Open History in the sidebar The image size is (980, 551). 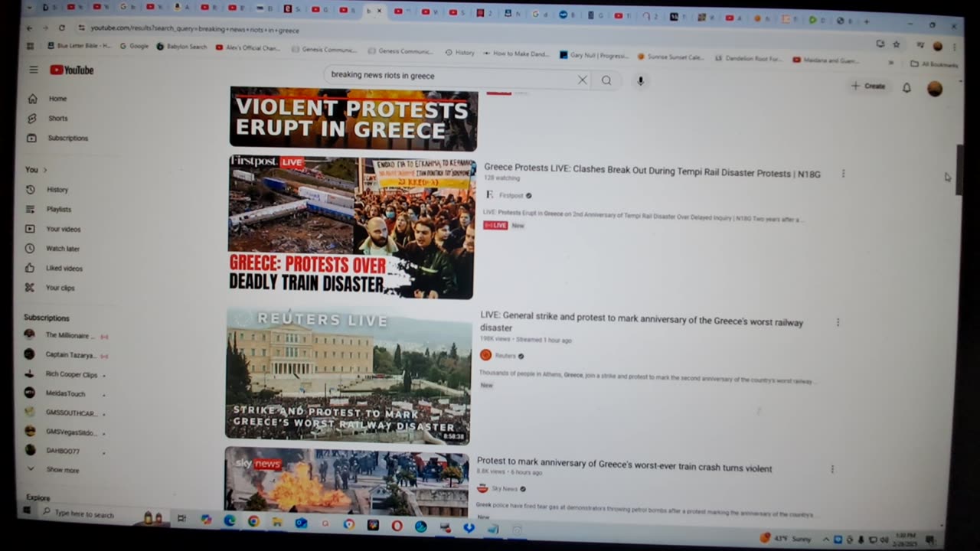[x=57, y=190]
